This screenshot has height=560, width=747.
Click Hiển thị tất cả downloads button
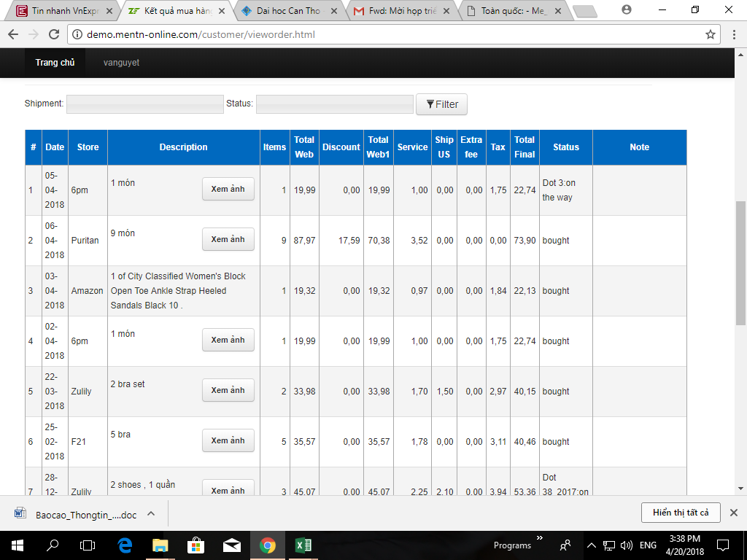pyautogui.click(x=681, y=513)
